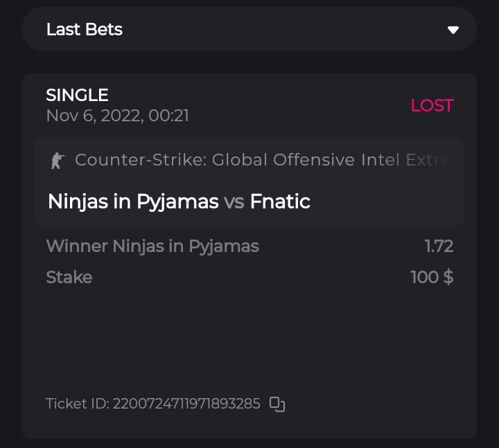Click the faded "Intel Extre" truncated tournament text

tap(405, 160)
